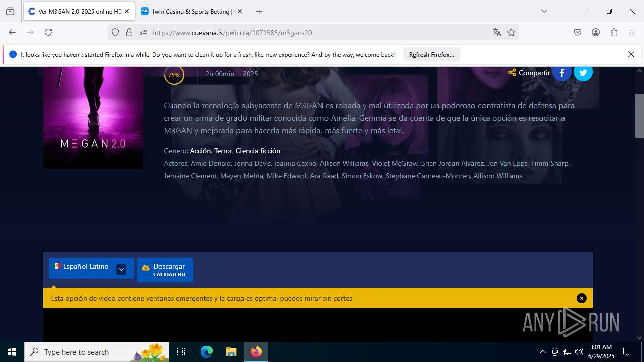Click actor name Amie Donald
644x362 pixels.
tap(211, 163)
